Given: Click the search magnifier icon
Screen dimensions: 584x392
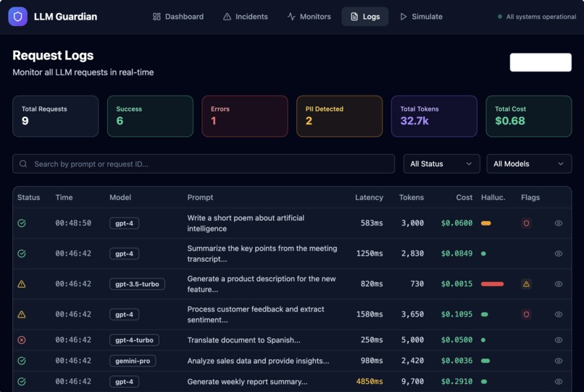Looking at the screenshot, I should (x=23, y=164).
